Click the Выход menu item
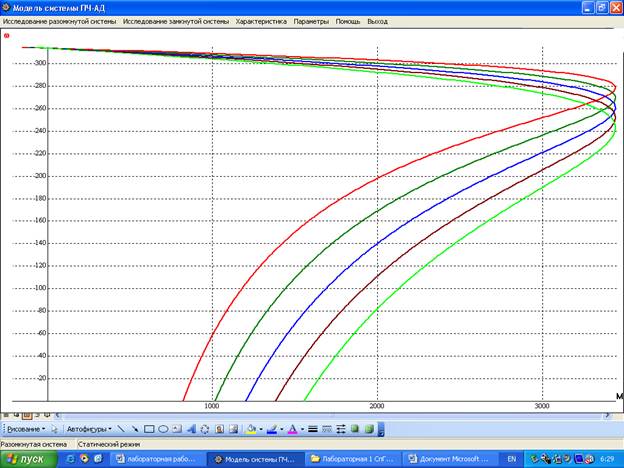Viewport: 624px width, 468px height. [377, 21]
